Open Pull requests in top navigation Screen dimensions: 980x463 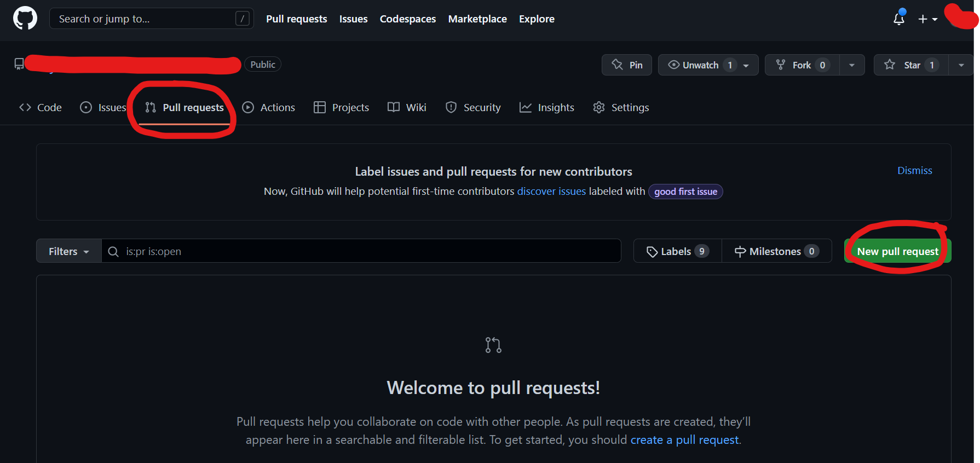click(x=297, y=19)
